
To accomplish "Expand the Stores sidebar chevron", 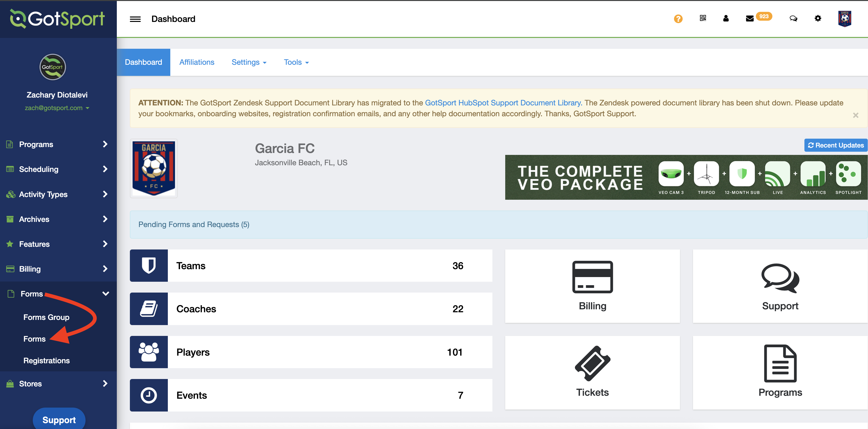I will (105, 383).
